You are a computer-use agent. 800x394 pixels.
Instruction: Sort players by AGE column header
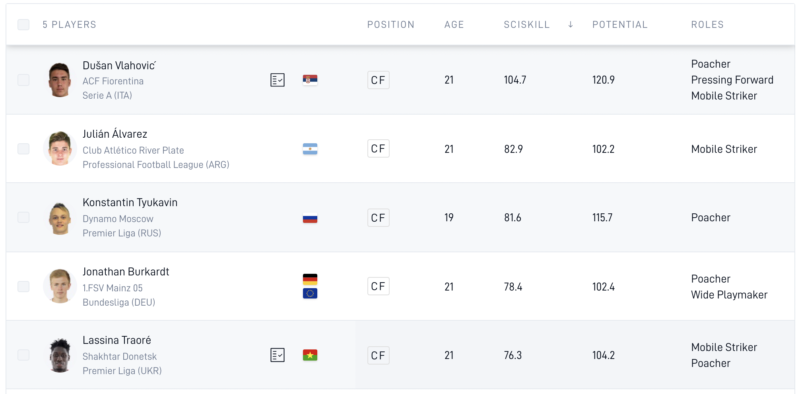pyautogui.click(x=454, y=24)
